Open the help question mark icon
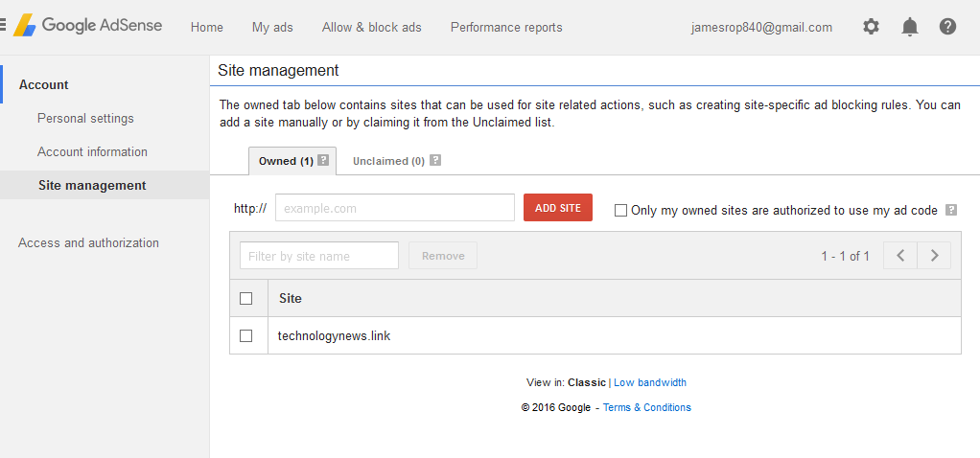This screenshot has width=980, height=458. [x=947, y=27]
